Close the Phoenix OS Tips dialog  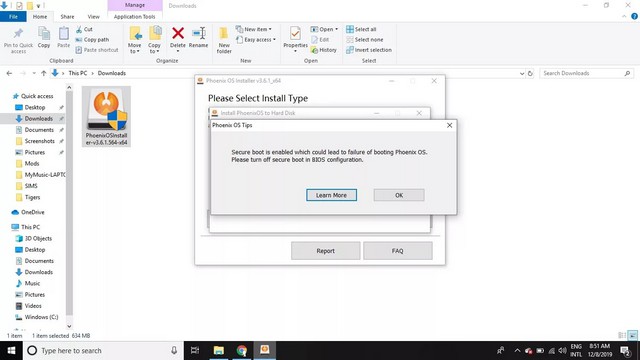coord(449,125)
